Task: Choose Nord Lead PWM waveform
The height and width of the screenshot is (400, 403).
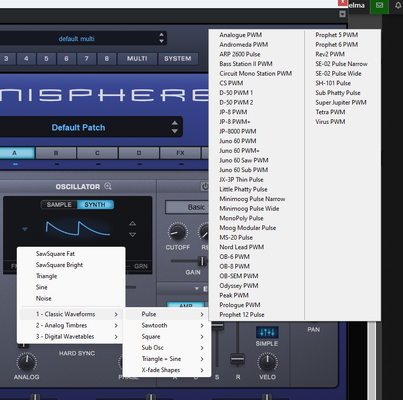Action: pos(242,247)
